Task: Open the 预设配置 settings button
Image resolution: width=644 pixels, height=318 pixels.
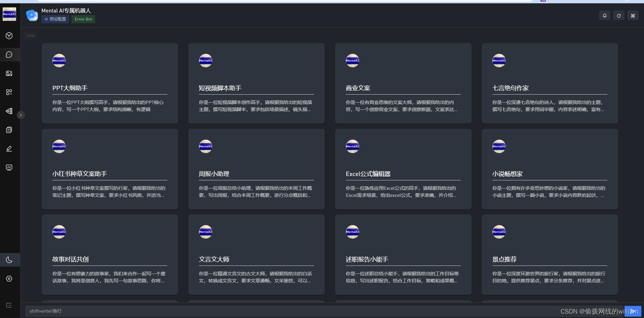Action: 55,19
